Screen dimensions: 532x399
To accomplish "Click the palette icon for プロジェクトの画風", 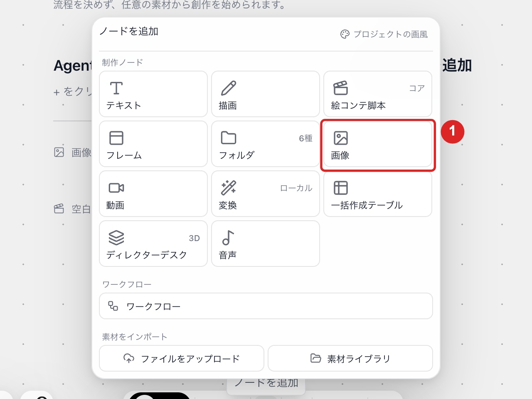I will [x=345, y=34].
